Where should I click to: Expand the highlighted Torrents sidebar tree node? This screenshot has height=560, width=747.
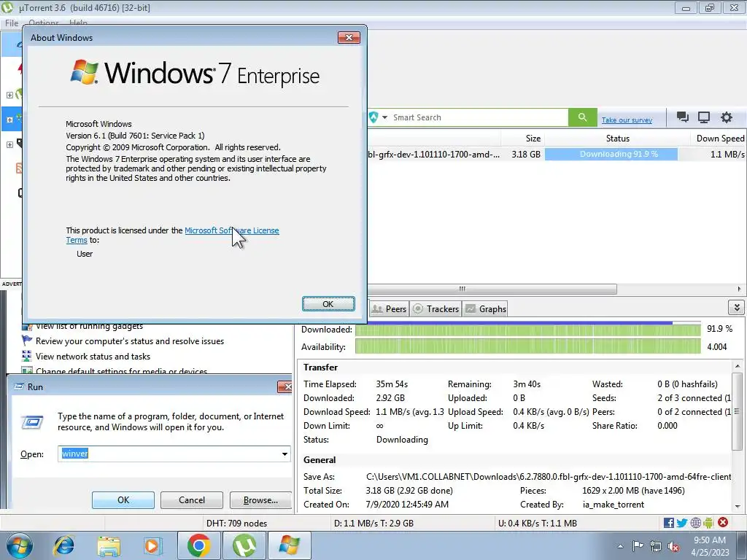(9, 120)
